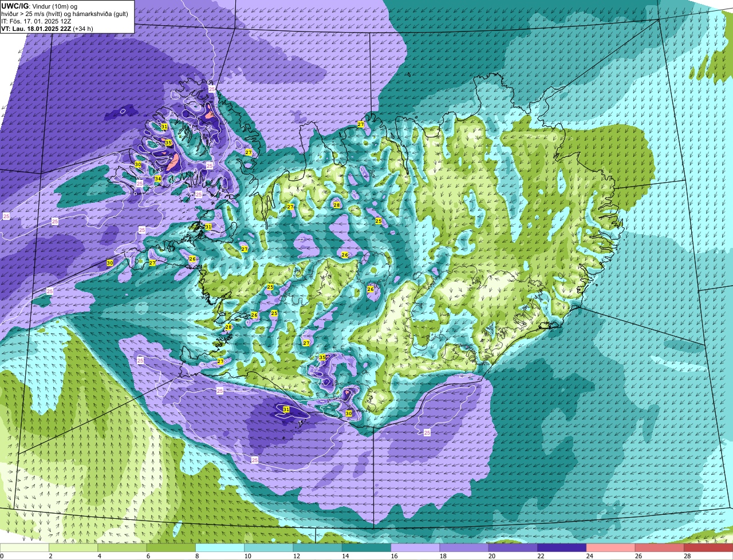This screenshot has width=733, height=560.
Task: Pick the 10–12 m/s light teal legend swatch
Action: [x=269, y=547]
